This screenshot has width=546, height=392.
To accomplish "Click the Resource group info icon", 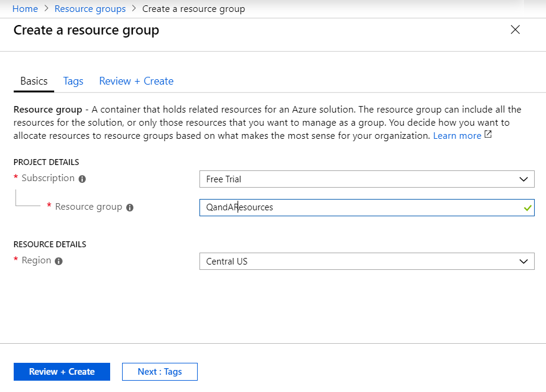I will [x=130, y=207].
